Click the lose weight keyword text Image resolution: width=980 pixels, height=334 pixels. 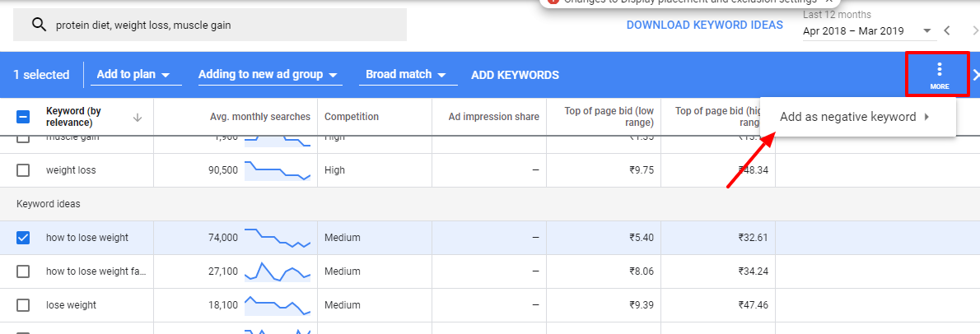click(71, 305)
